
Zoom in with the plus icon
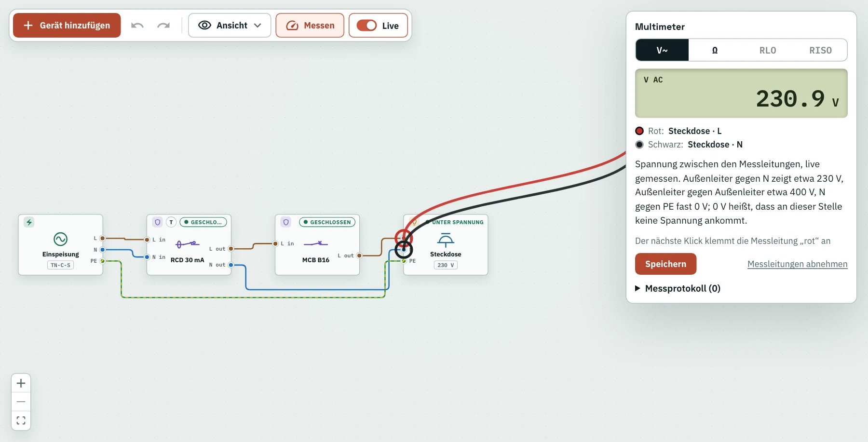click(x=21, y=383)
